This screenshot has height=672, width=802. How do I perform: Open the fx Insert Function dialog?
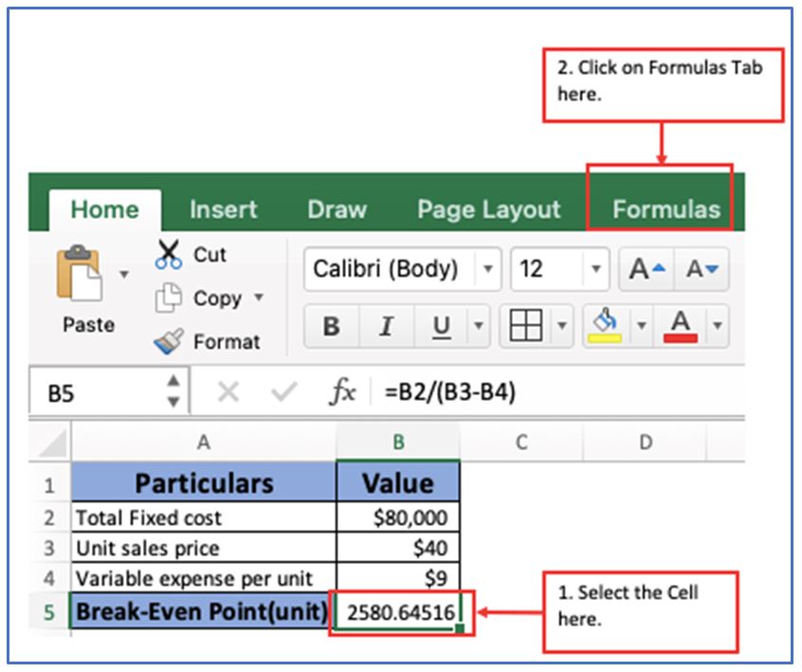coord(342,392)
